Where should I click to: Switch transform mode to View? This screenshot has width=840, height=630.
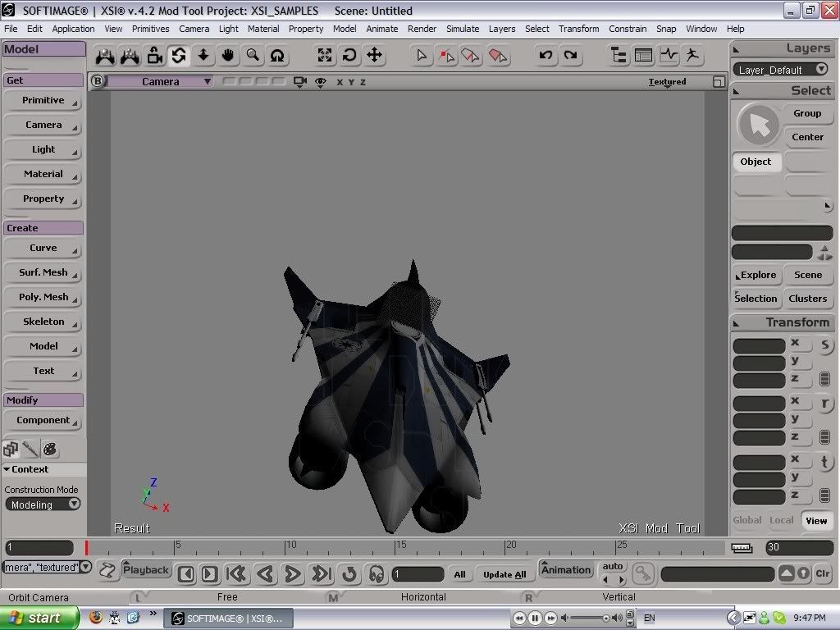(816, 521)
